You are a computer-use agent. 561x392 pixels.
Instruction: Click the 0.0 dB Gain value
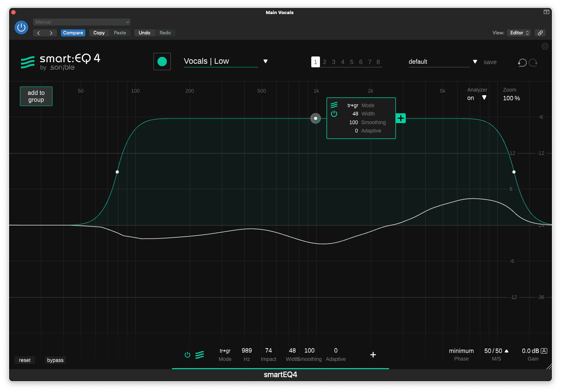point(530,351)
